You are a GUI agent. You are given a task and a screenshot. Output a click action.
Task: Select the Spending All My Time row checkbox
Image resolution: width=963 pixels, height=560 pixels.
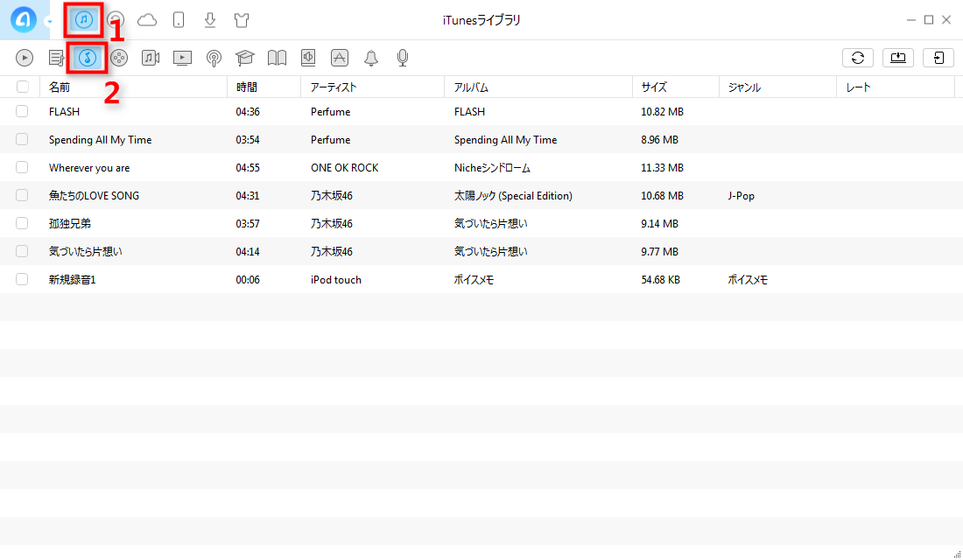[22, 139]
